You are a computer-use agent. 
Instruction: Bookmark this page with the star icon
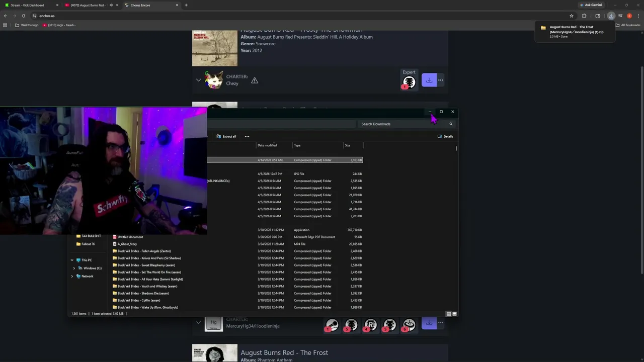(572, 16)
